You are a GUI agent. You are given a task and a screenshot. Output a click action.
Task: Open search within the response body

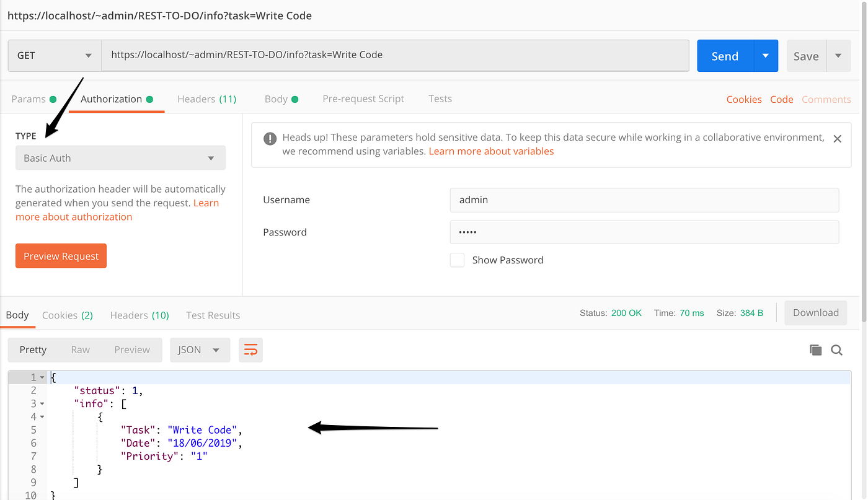(836, 349)
